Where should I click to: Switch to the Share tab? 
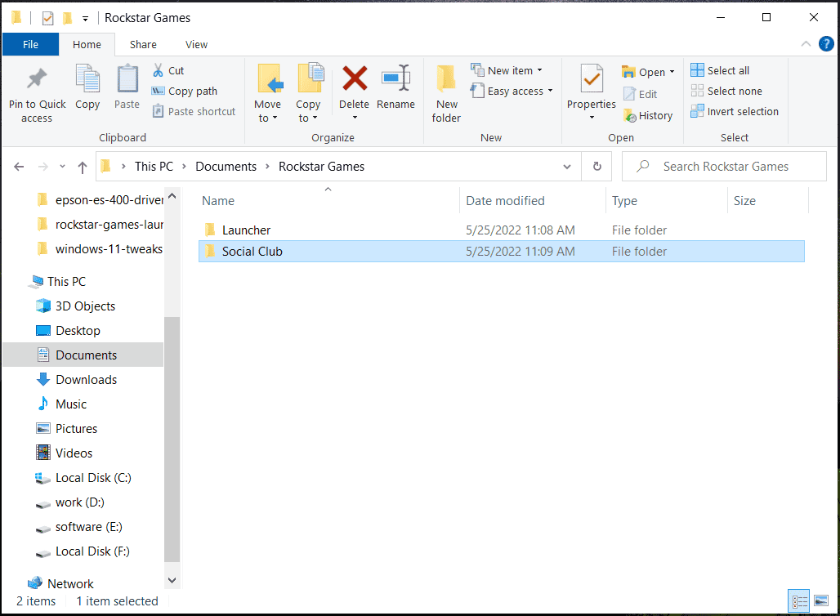143,44
